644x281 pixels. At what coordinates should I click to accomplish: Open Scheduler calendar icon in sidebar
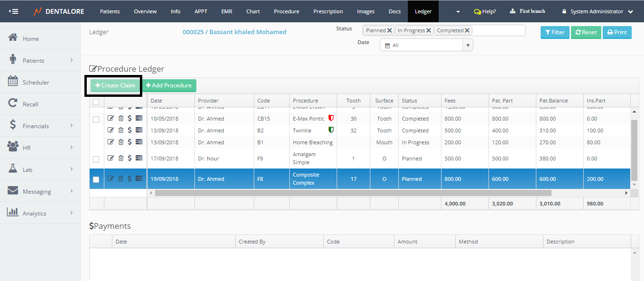point(13,82)
